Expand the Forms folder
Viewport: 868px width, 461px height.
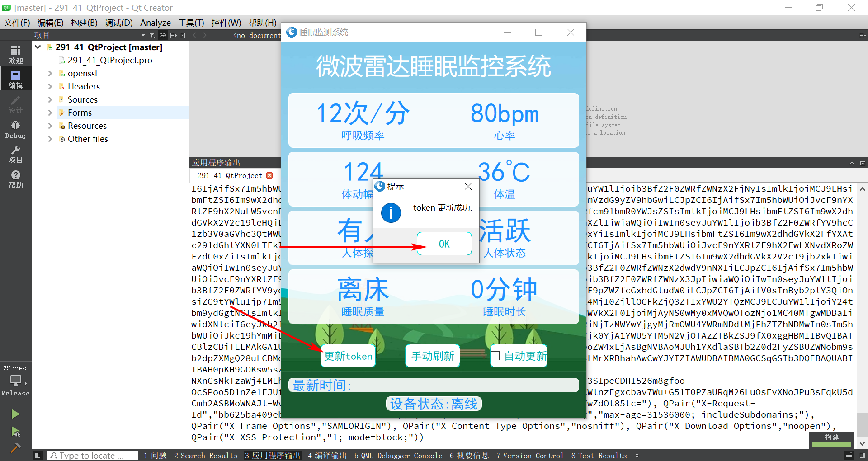point(50,113)
